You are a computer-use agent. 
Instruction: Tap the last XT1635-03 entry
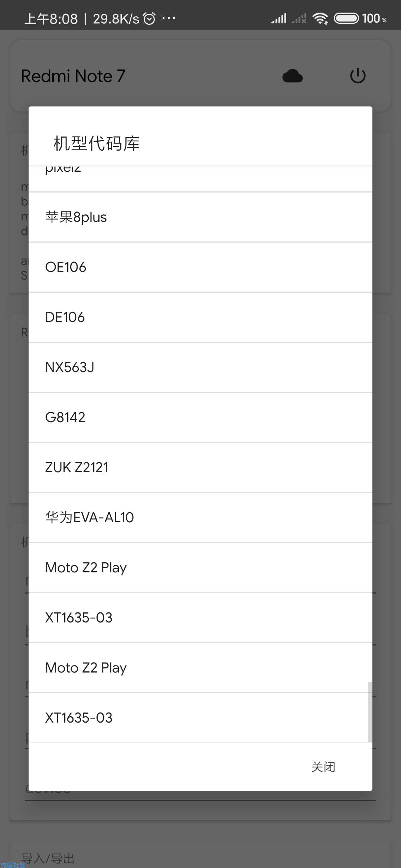(200, 718)
